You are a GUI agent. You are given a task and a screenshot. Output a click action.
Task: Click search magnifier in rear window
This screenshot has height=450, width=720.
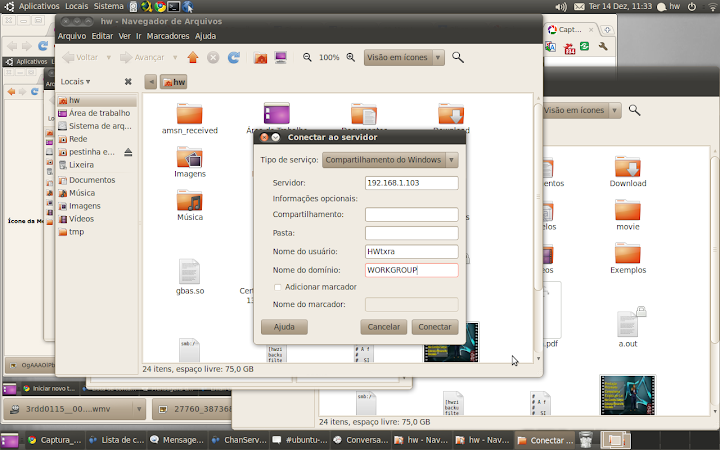634,110
